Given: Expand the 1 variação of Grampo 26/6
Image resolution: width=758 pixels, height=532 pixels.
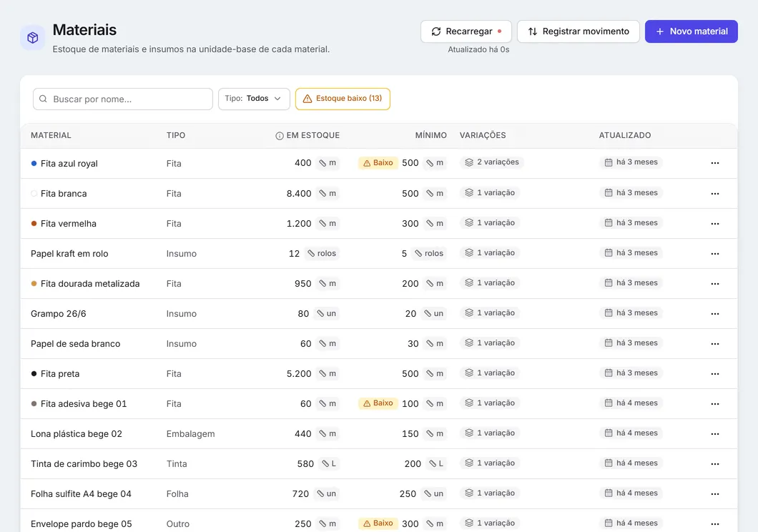Looking at the screenshot, I should click(x=490, y=313).
